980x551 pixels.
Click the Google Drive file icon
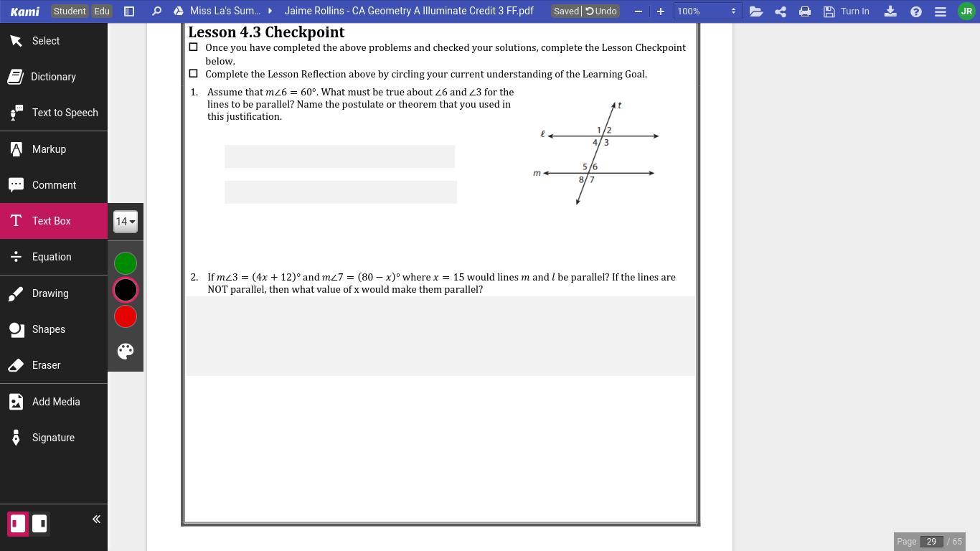point(179,11)
